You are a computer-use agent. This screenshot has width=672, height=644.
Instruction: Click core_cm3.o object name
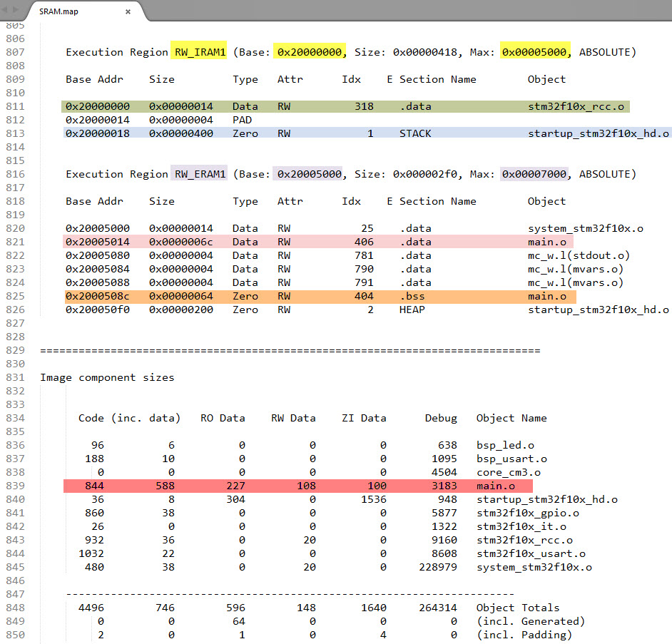[509, 473]
